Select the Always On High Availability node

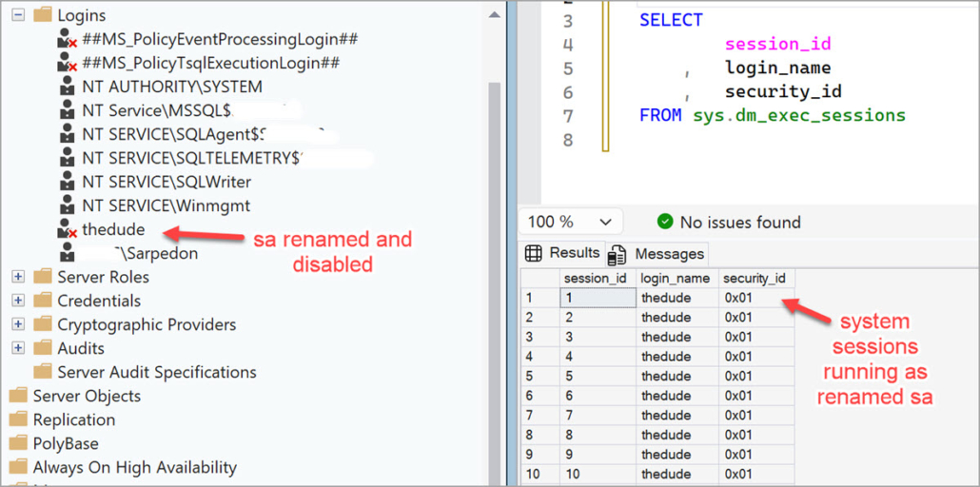pyautogui.click(x=135, y=467)
